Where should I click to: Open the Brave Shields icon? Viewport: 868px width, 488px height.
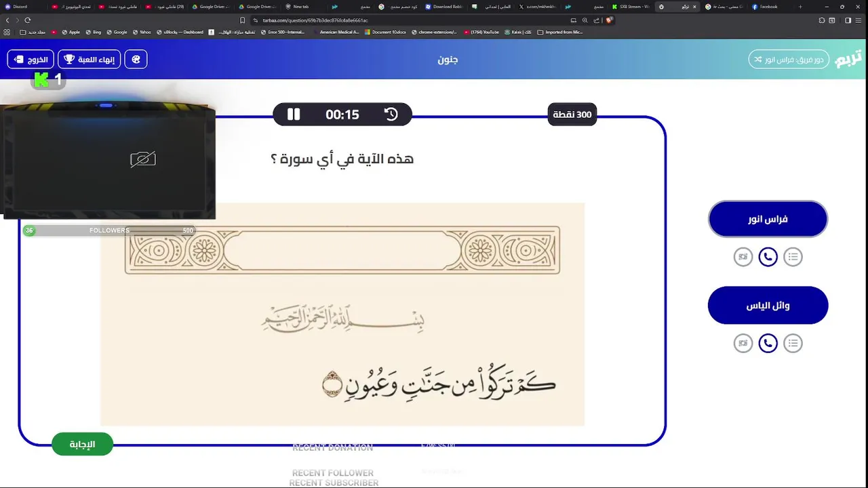(609, 20)
